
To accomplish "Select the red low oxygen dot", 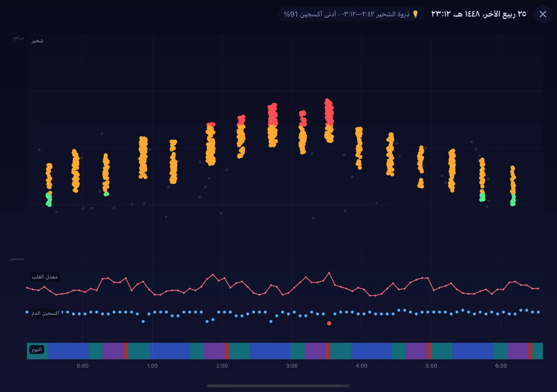I will coord(329,323).
